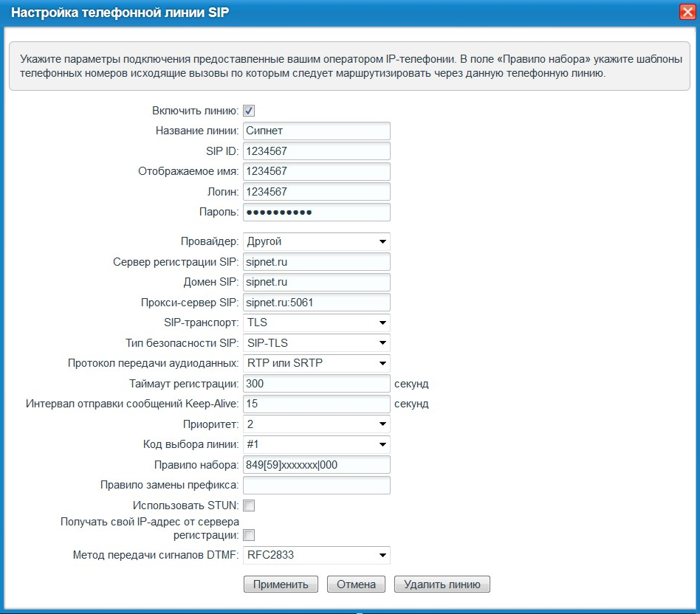Expand the 'Код выбора линии' dropdown
This screenshot has height=614, width=700.
click(x=315, y=444)
